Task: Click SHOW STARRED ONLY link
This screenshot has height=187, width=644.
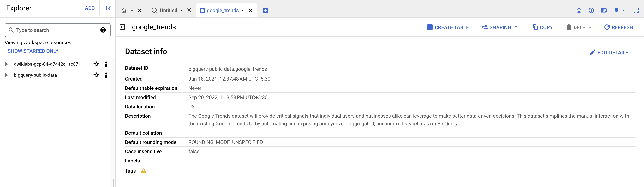Action: click(x=33, y=51)
